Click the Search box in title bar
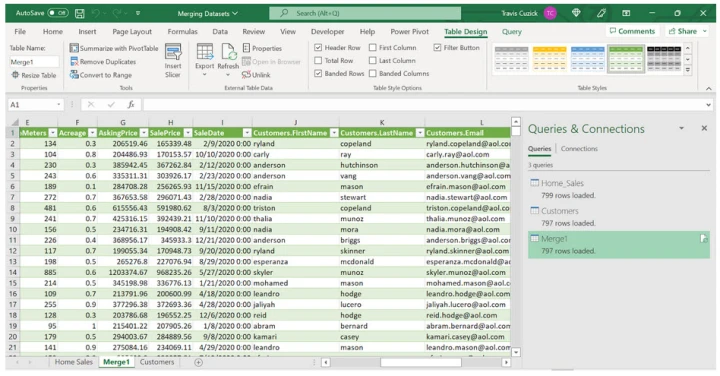This screenshot has width=720, height=376. click(x=365, y=13)
